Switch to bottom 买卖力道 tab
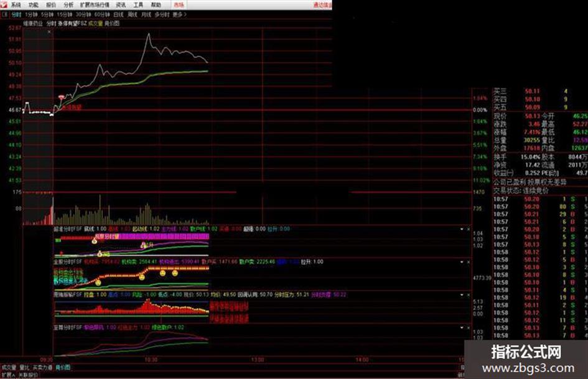 click(42, 368)
